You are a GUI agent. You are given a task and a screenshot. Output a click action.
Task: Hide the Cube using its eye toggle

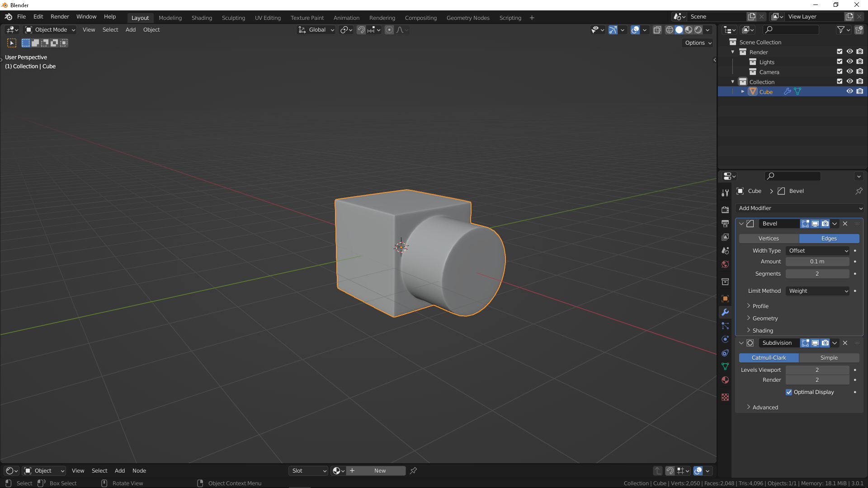click(850, 91)
